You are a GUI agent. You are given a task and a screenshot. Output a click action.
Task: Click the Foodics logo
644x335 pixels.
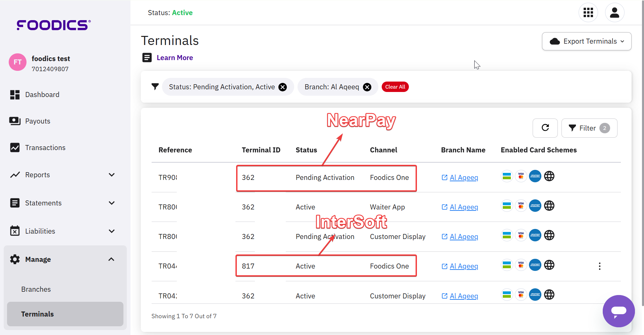click(x=54, y=25)
